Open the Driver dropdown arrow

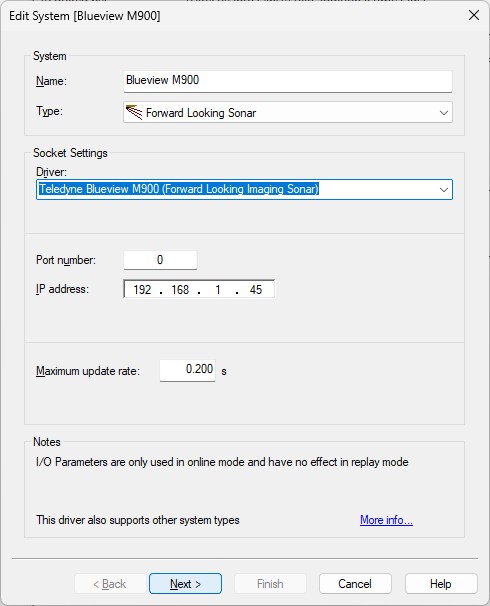[x=444, y=190]
